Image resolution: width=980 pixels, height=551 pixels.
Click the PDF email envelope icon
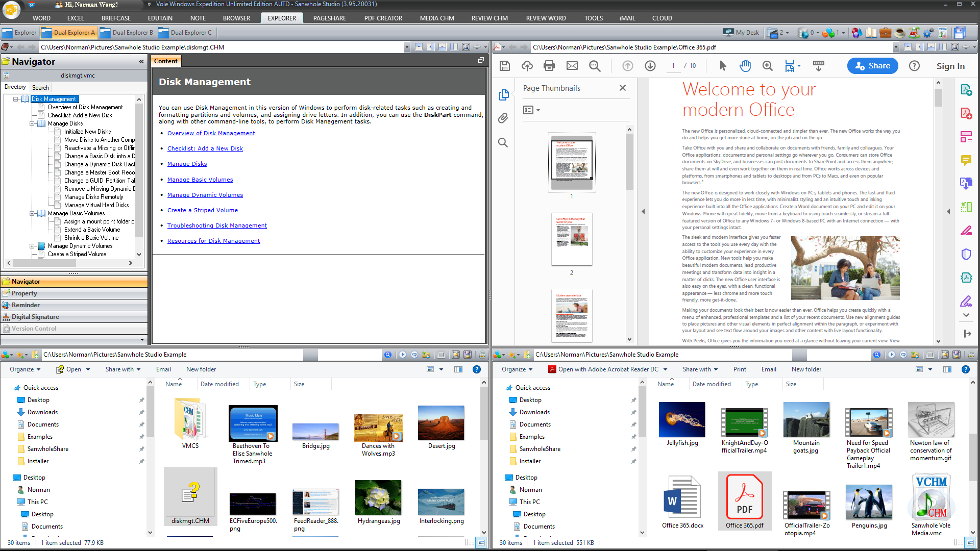point(572,66)
